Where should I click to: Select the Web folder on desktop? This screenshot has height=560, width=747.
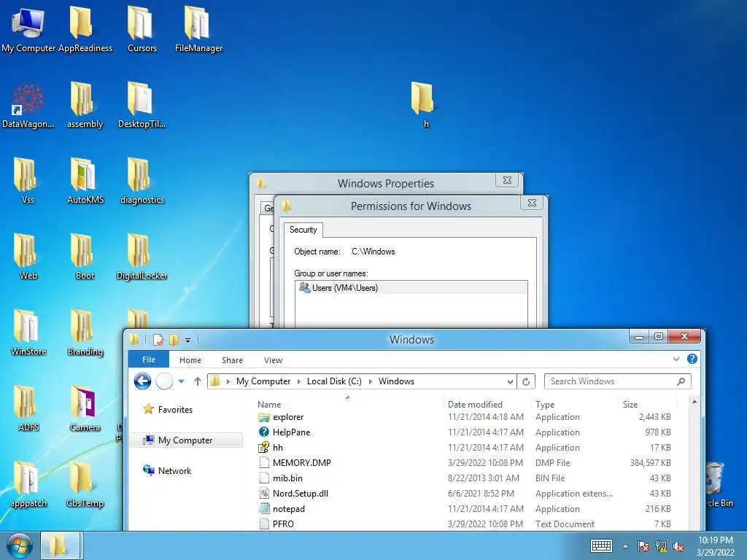(28, 257)
